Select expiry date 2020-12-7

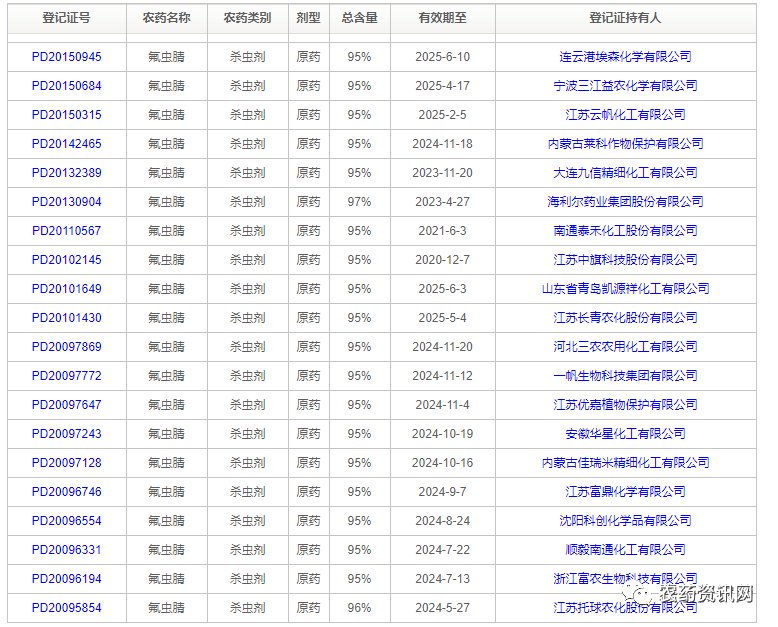443,260
